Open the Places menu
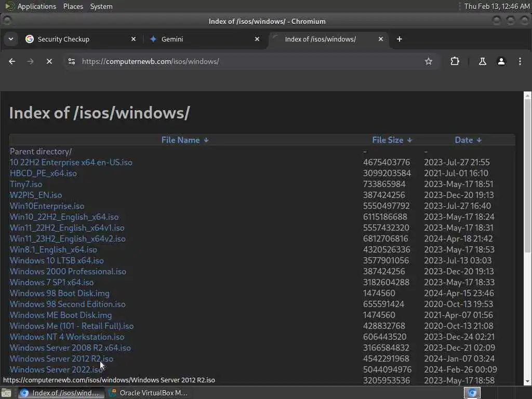This screenshot has width=532, height=399. point(73,6)
